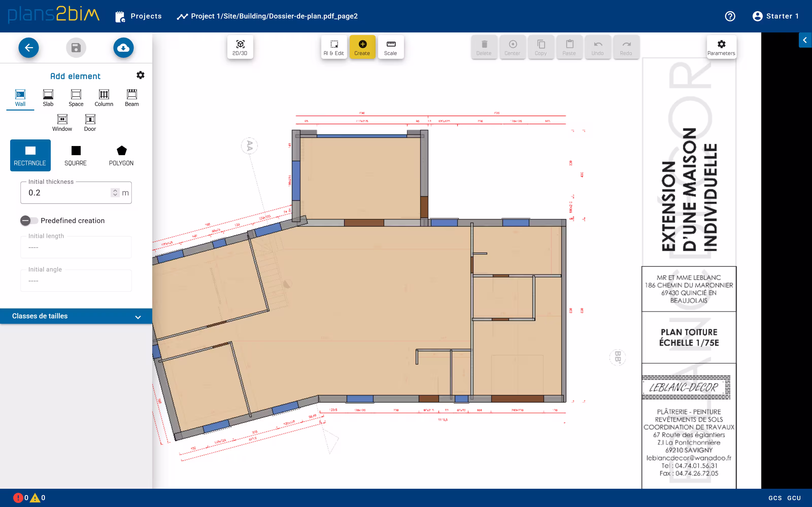Switch to 2D/3D view

pos(240,47)
